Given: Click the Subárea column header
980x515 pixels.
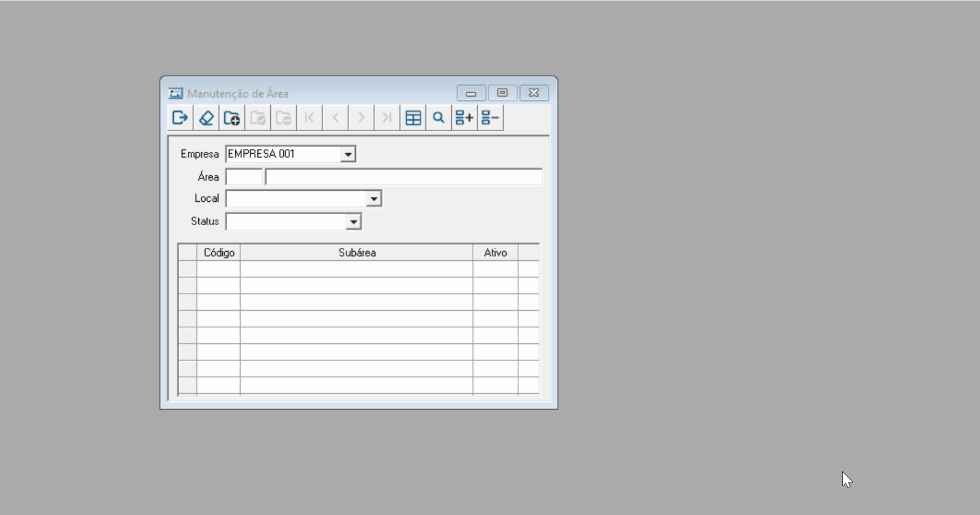Looking at the screenshot, I should [x=357, y=253].
